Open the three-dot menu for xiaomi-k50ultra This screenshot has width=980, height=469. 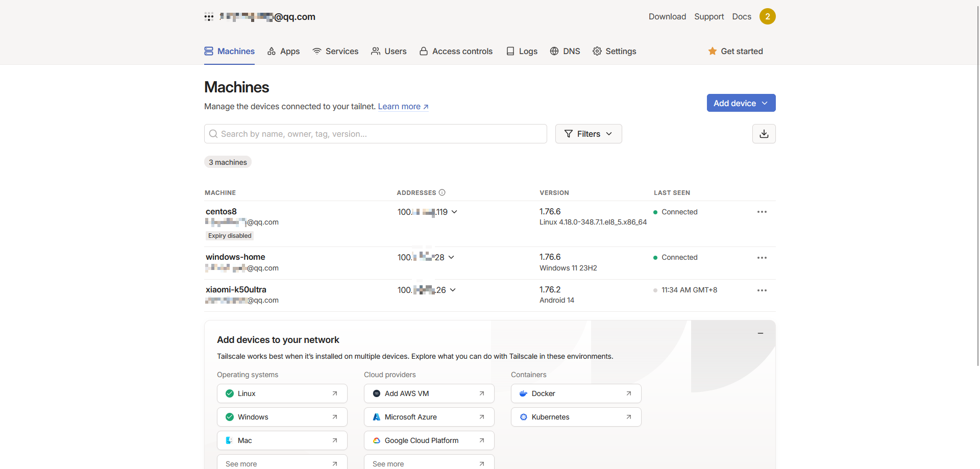[762, 290]
